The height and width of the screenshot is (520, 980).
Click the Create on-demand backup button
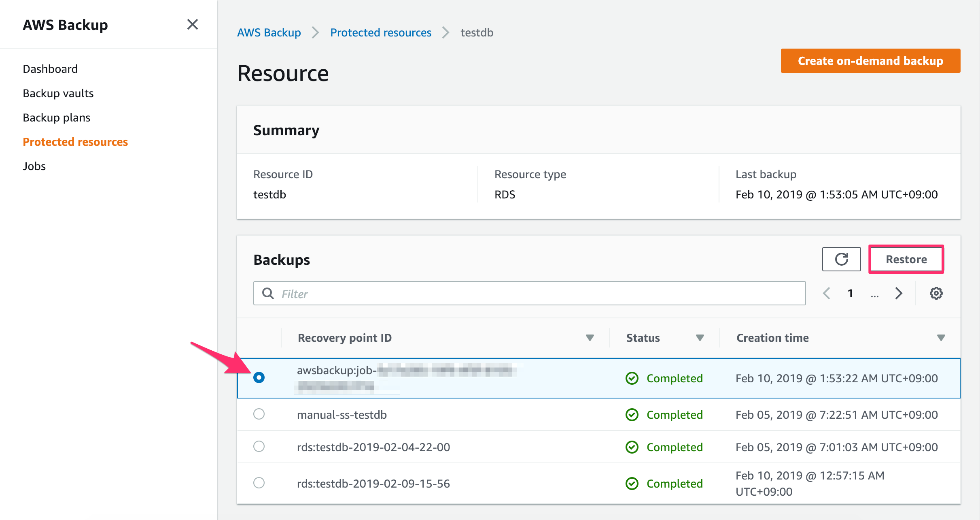[x=870, y=61]
